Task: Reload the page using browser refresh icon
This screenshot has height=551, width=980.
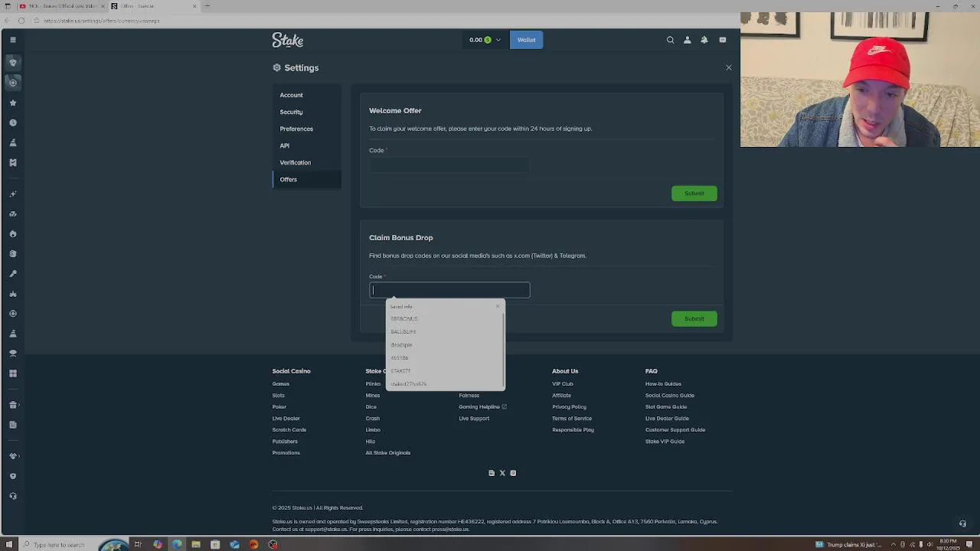Action: (x=21, y=21)
